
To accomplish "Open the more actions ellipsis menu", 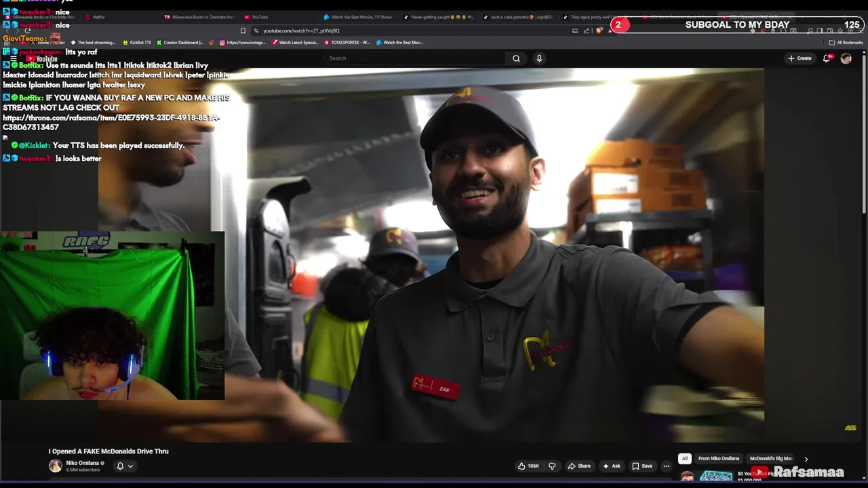I will 667,466.
